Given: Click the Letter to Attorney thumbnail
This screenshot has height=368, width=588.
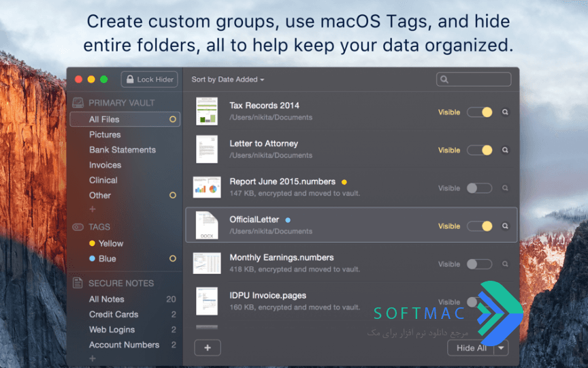Looking at the screenshot, I should pyautogui.click(x=207, y=149).
